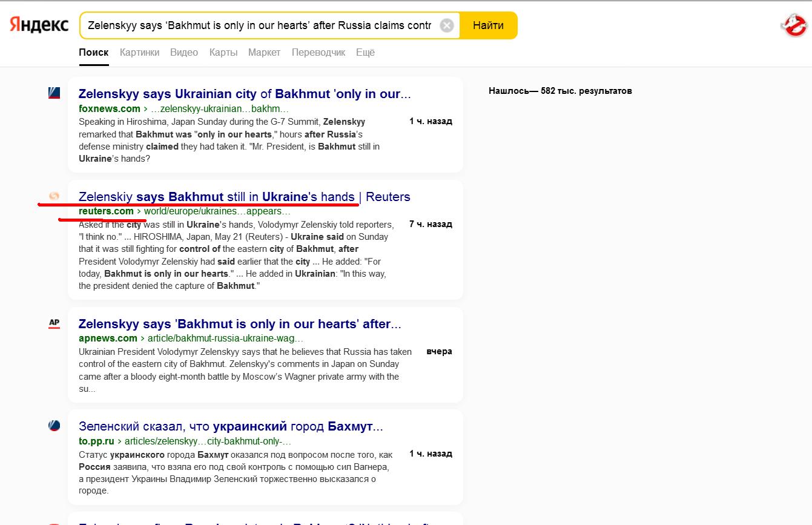Open the reuters.com domain link
Screen dimensions: 812x525
106,211
